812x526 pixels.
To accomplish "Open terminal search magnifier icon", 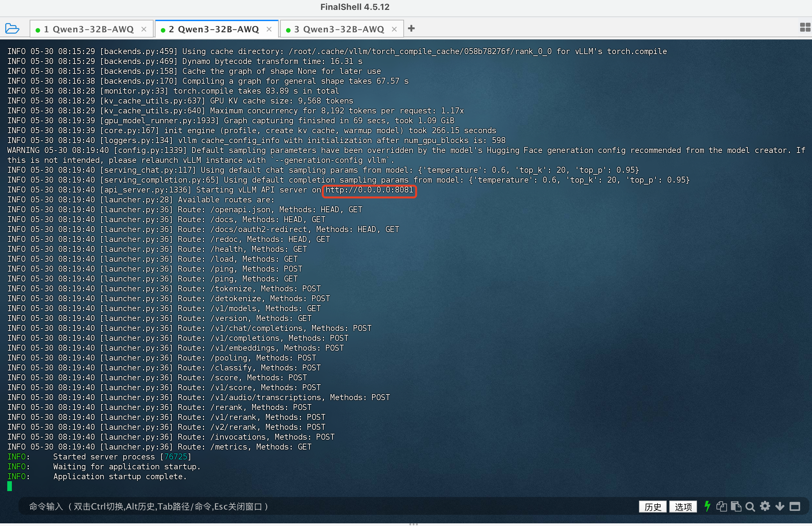I will pos(750,506).
